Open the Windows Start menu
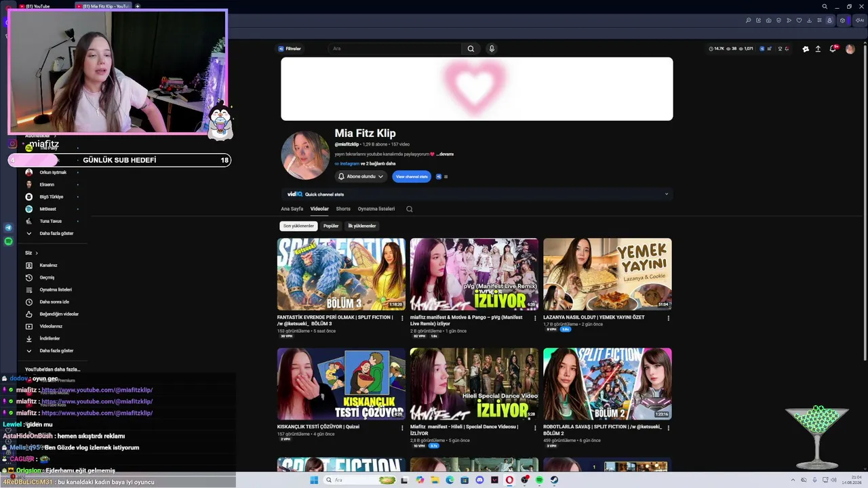Viewport: 868px width, 488px height. (x=314, y=480)
